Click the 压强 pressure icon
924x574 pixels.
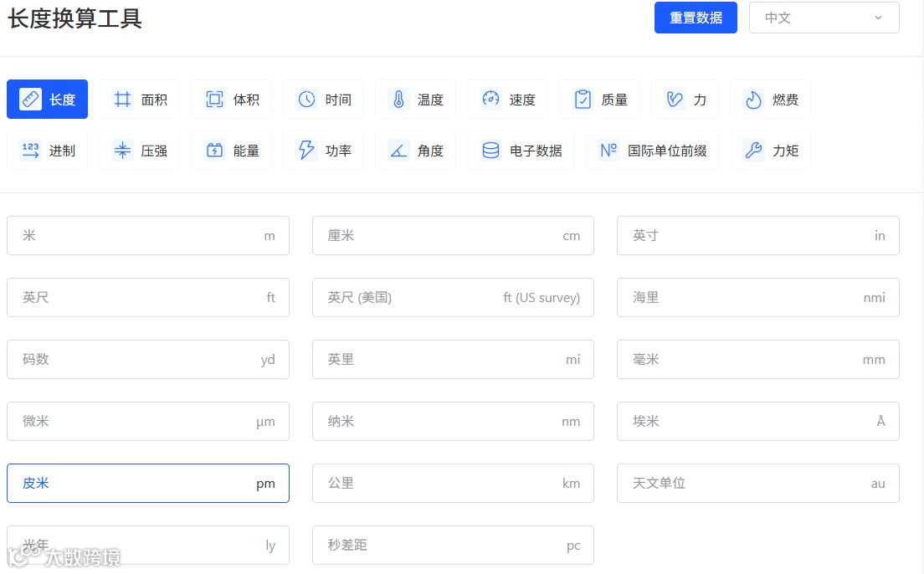pos(122,151)
